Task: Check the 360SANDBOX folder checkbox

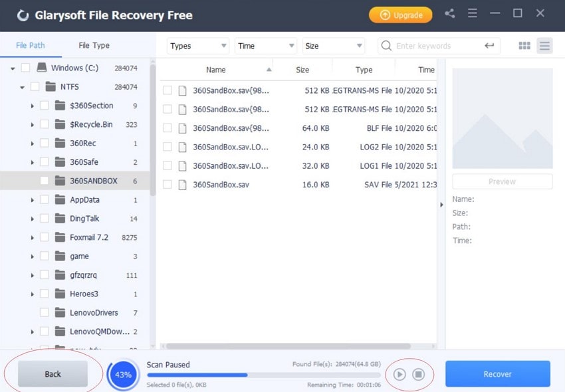Action: pyautogui.click(x=45, y=181)
